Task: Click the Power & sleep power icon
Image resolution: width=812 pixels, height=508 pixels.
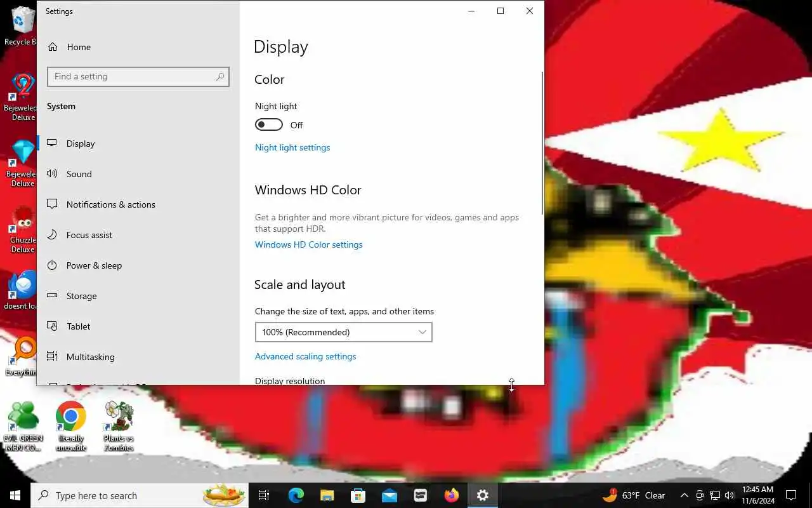Action: tap(52, 265)
